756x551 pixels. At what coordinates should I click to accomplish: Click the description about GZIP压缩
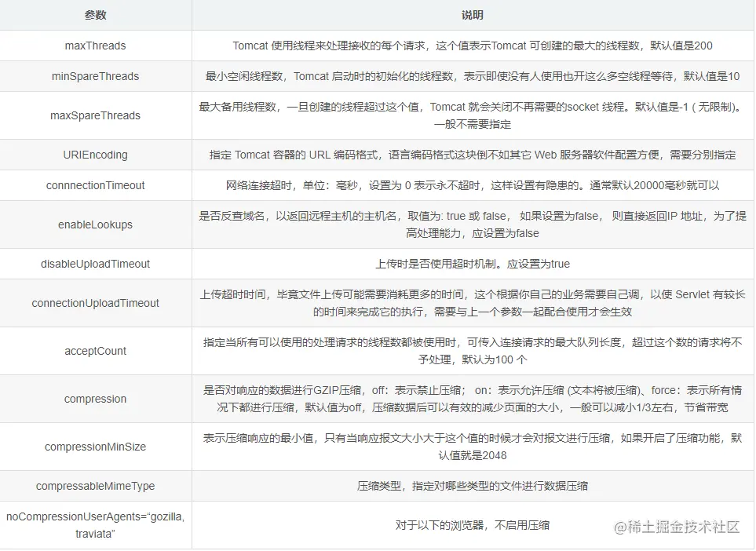pos(473,399)
